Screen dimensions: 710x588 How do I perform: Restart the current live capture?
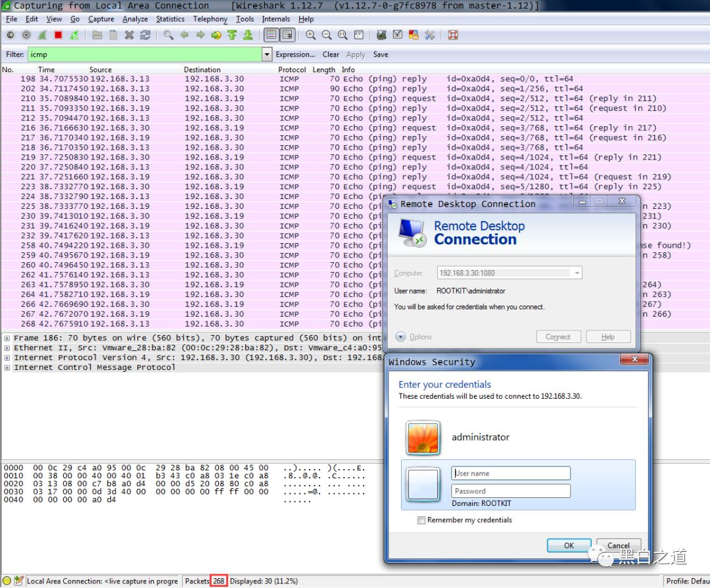click(x=74, y=35)
